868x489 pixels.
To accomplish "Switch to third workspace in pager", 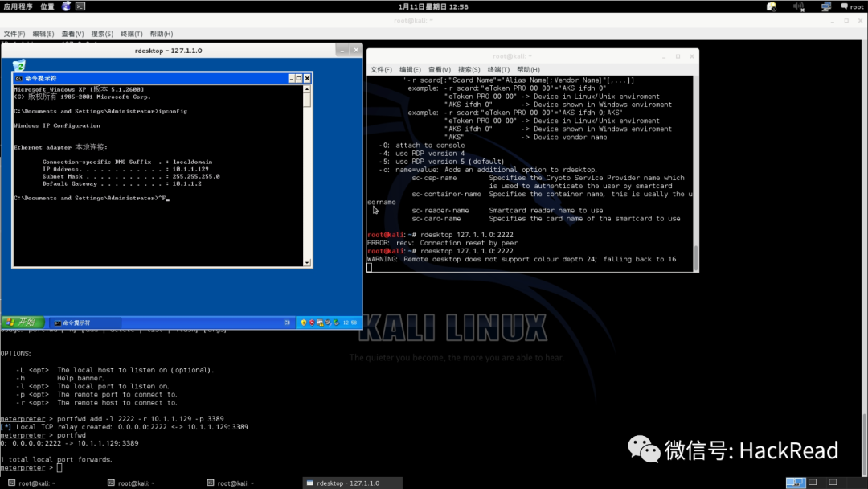I will tap(834, 483).
